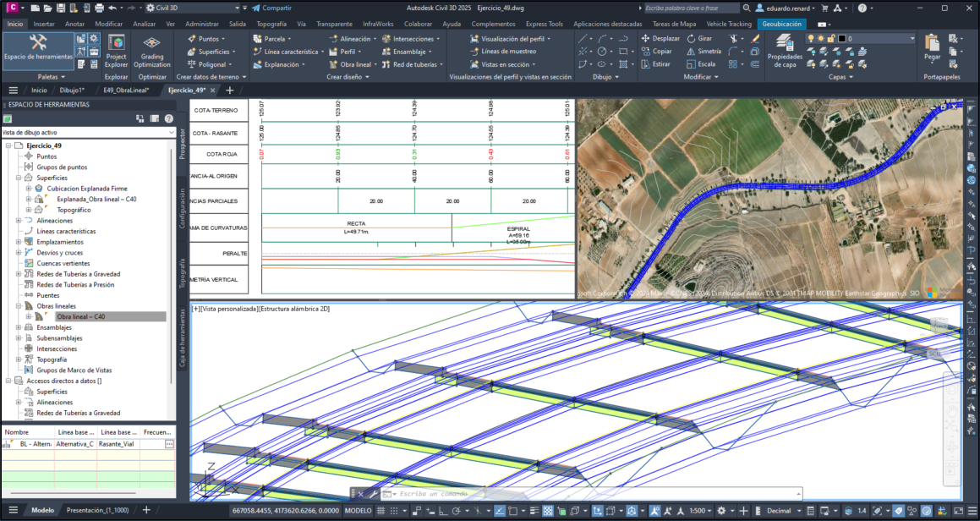Select Obra lineal – C40 tree item
This screenshot has width=980, height=521.
pos(80,316)
